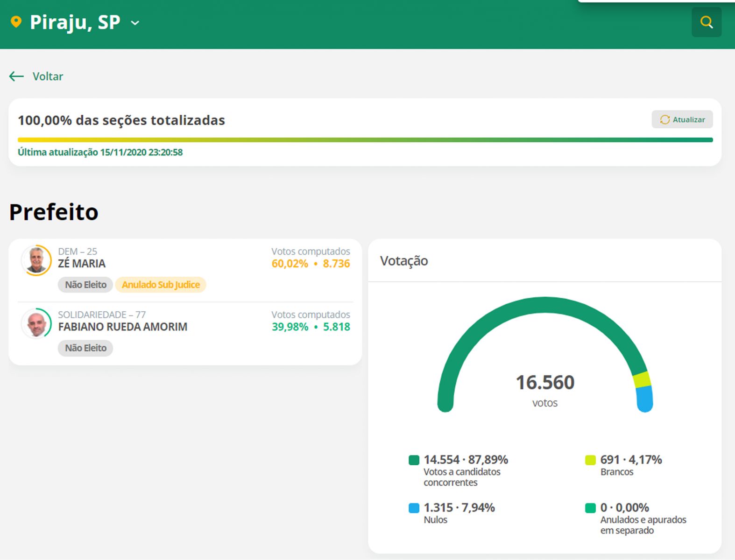Viewport: 735px width, 560px height.
Task: Click Fabiano's Não Eleito badge
Action: pyautogui.click(x=85, y=348)
